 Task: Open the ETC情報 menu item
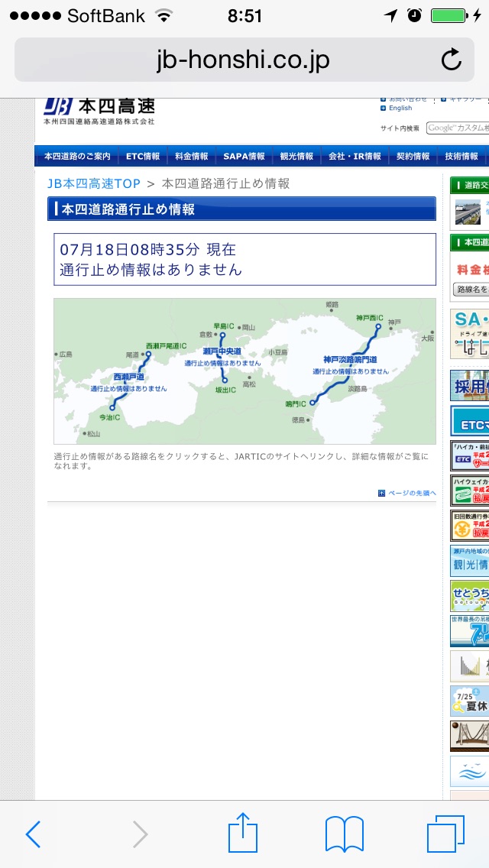click(143, 157)
